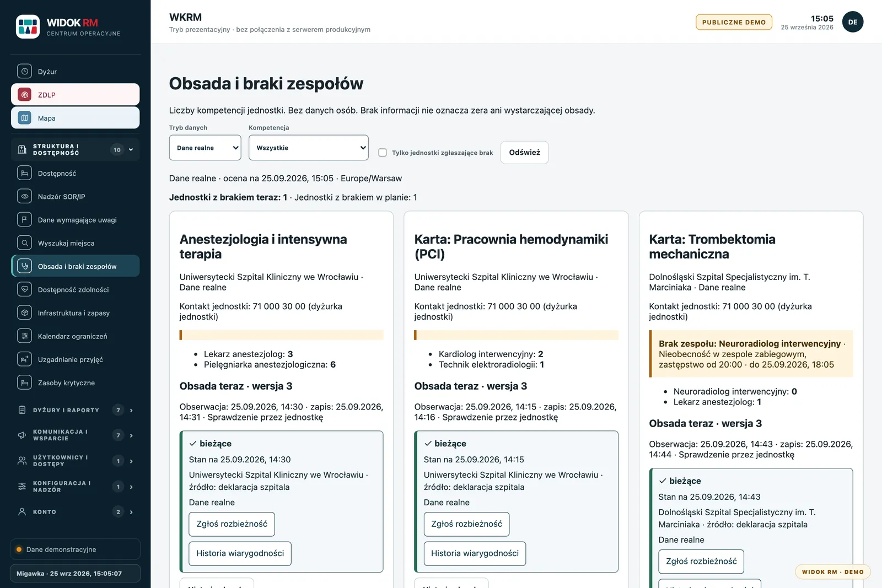The width and height of the screenshot is (882, 588).
Task: Expand the Dyżury i raporty section
Action: coord(75,410)
